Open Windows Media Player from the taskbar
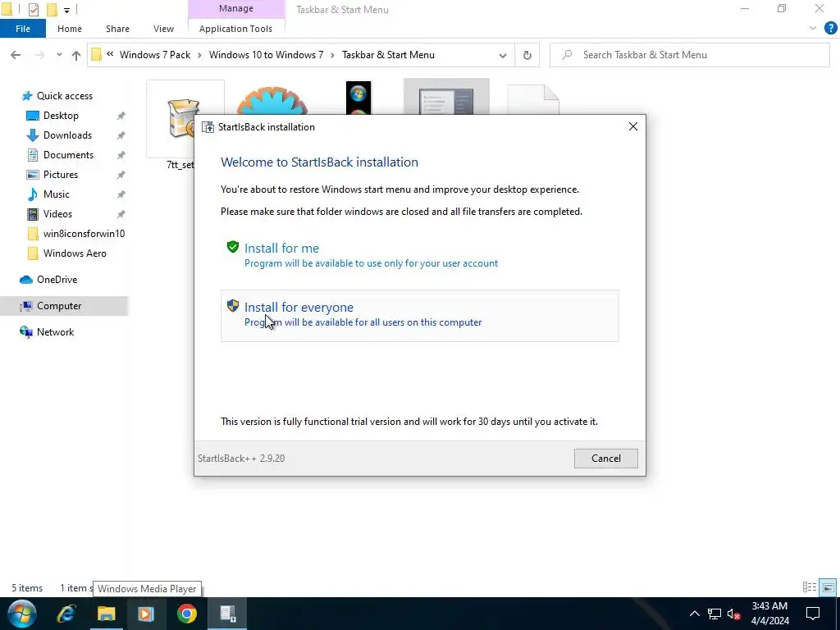The image size is (840, 630). point(146,614)
